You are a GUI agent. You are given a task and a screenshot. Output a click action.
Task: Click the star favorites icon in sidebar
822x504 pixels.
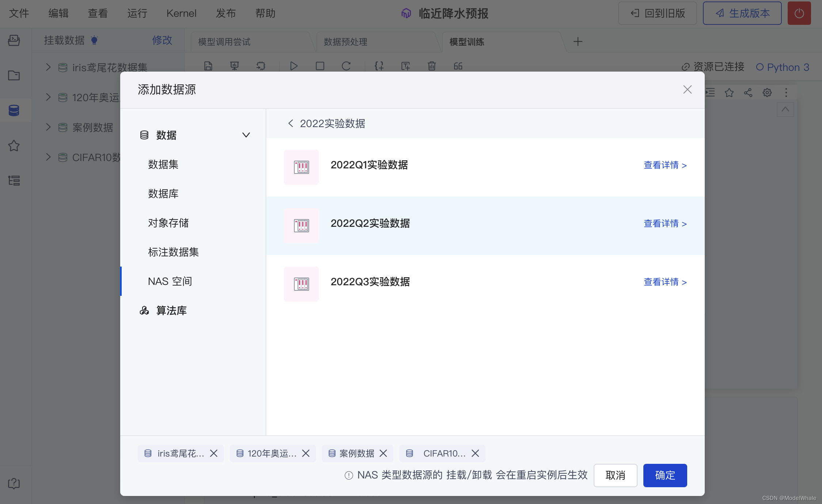[x=14, y=146]
